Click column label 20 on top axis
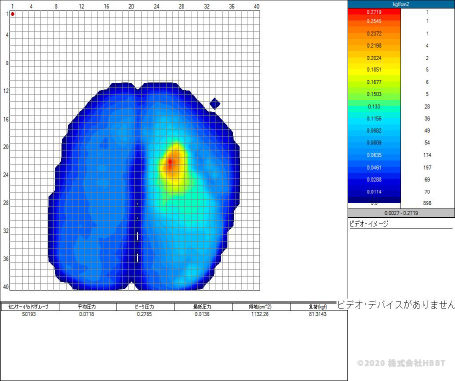The width and height of the screenshot is (455, 381). pos(131,6)
